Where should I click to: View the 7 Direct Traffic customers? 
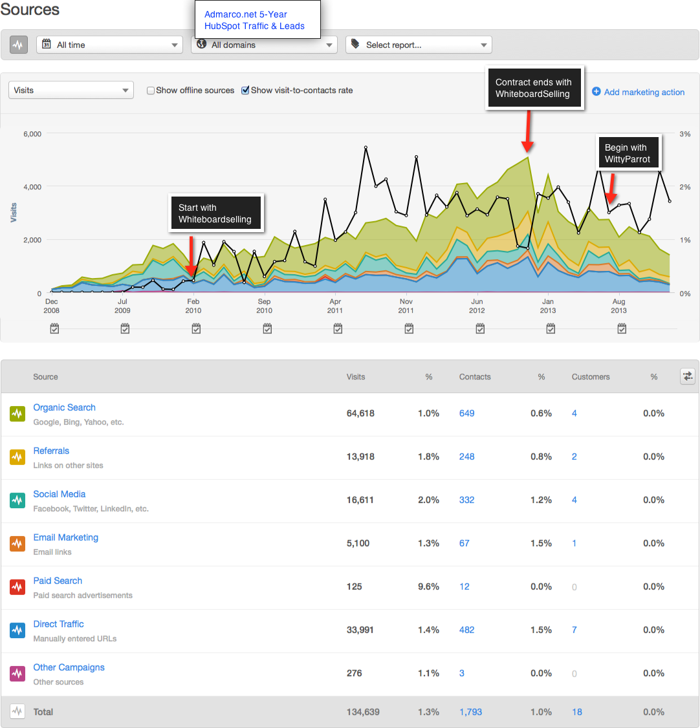(574, 630)
